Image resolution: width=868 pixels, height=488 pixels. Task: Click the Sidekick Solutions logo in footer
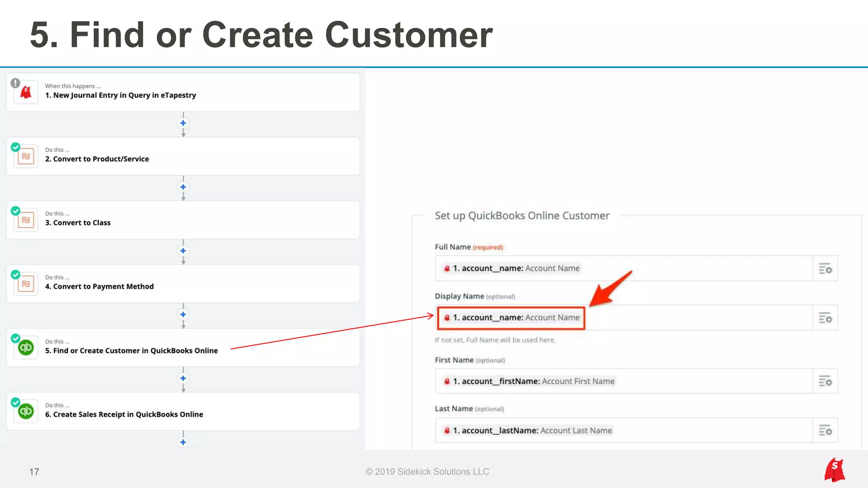pos(835,470)
